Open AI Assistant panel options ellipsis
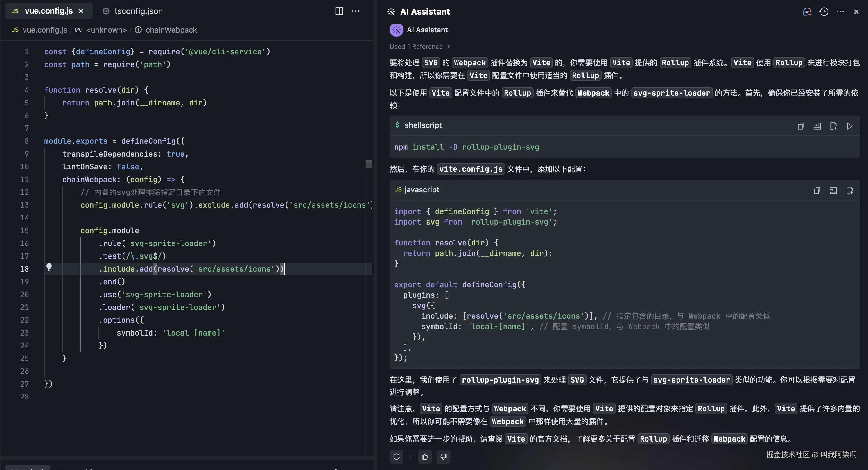 [x=840, y=12]
